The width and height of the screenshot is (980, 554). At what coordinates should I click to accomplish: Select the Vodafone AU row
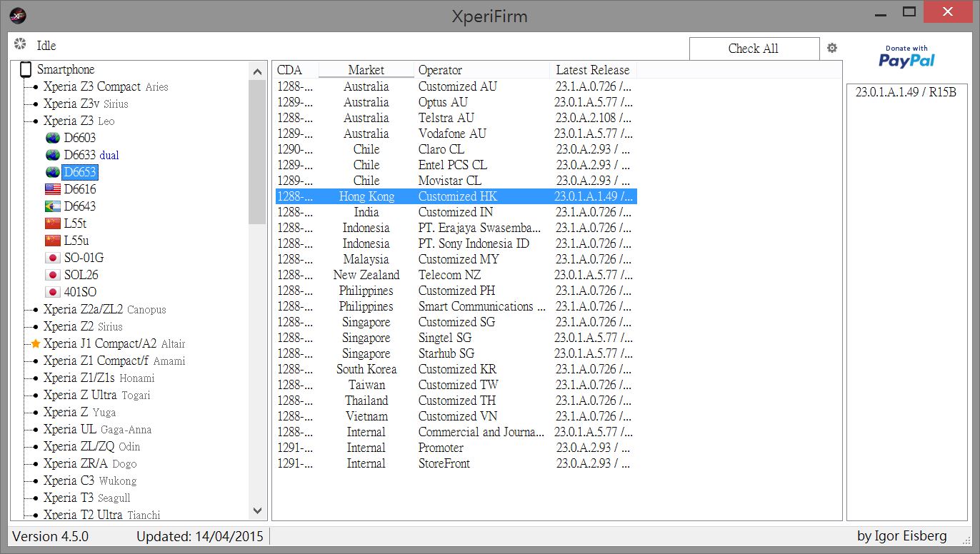456,134
